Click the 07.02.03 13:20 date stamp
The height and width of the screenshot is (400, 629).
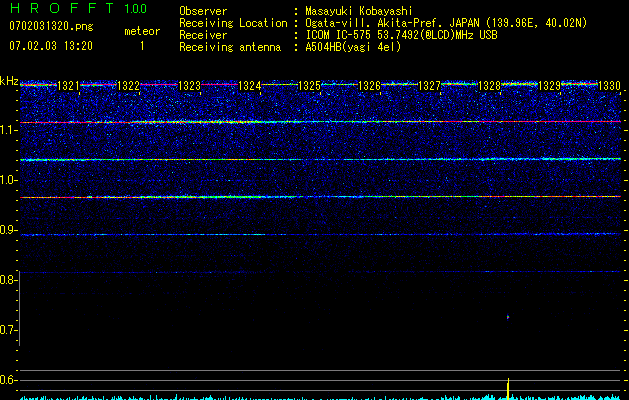coord(50,46)
